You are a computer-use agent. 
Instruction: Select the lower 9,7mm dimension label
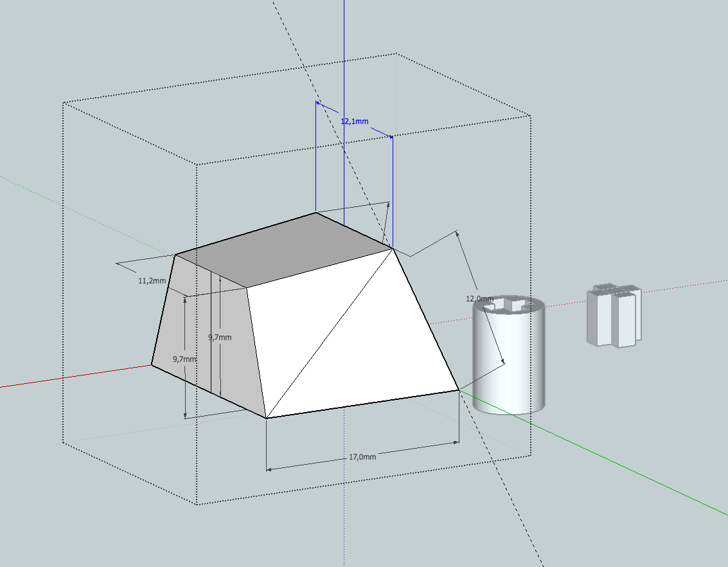(183, 359)
